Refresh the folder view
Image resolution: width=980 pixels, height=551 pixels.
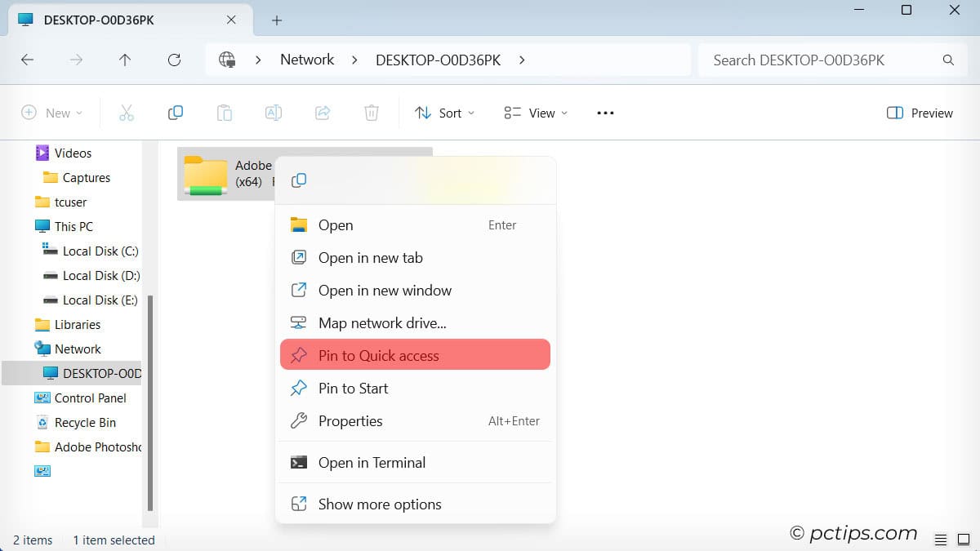[x=174, y=60]
